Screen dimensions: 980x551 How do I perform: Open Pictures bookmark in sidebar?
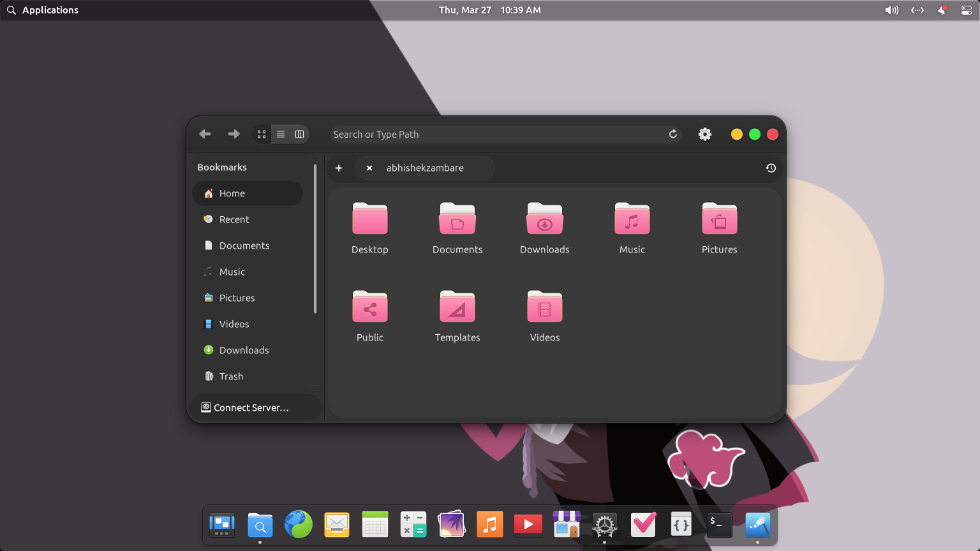[x=248, y=298]
